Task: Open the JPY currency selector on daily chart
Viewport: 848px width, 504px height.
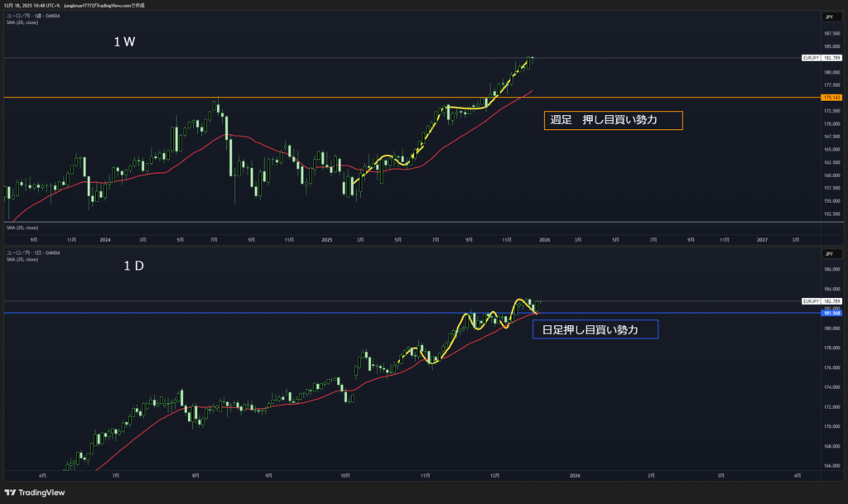Action: coord(827,254)
